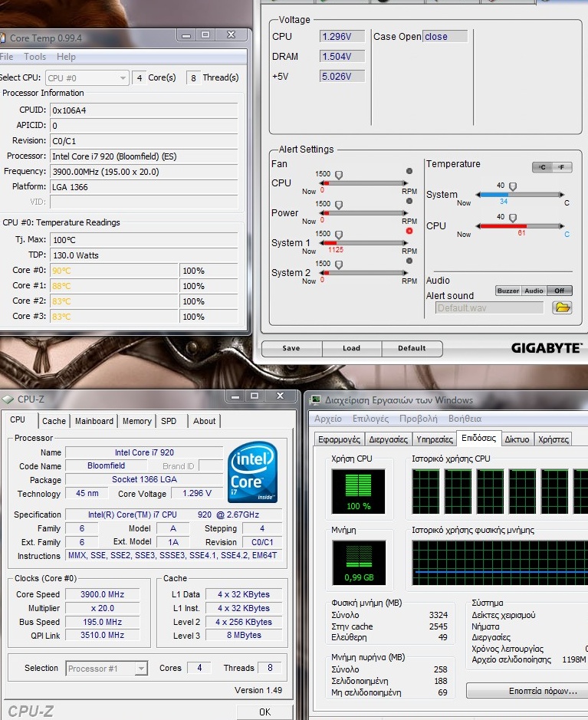The width and height of the screenshot is (588, 720).
Task: Click the red System 1 fan alert indicator
Action: pos(409,231)
